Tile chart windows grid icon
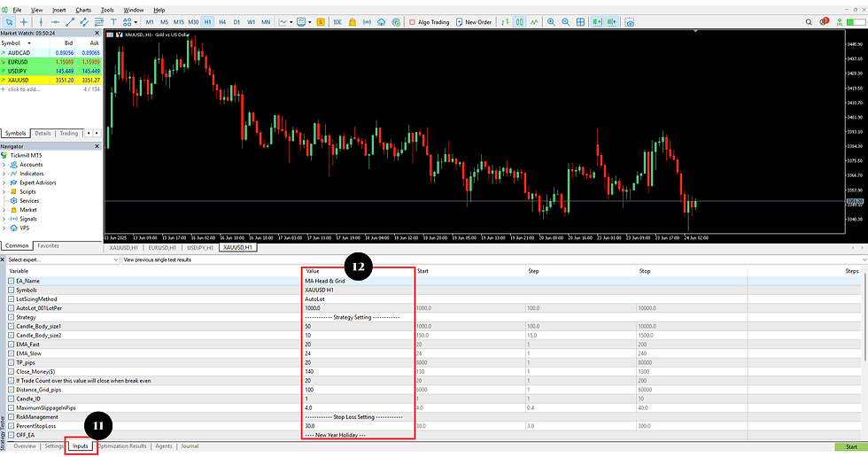Screen dimensions: 868x457 coord(580,22)
